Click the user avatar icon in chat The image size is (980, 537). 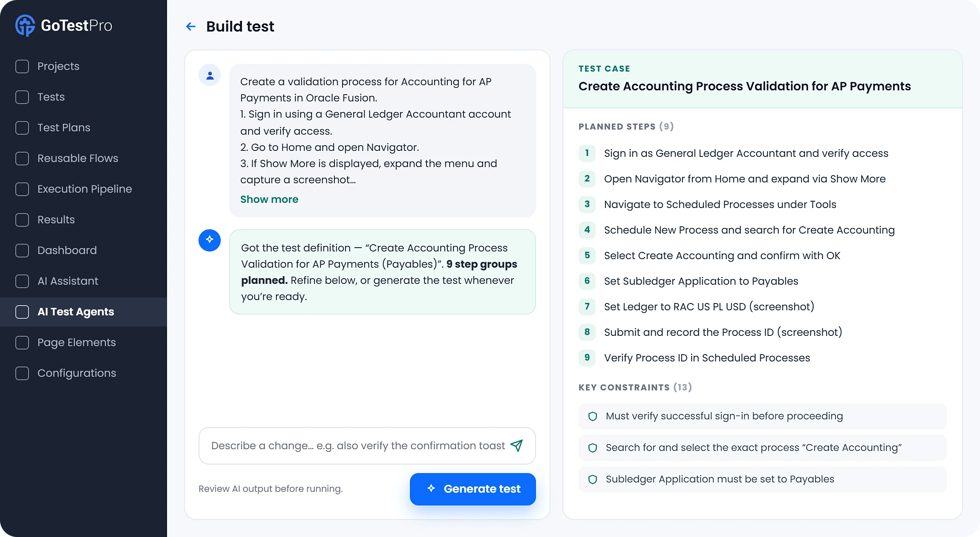[210, 75]
